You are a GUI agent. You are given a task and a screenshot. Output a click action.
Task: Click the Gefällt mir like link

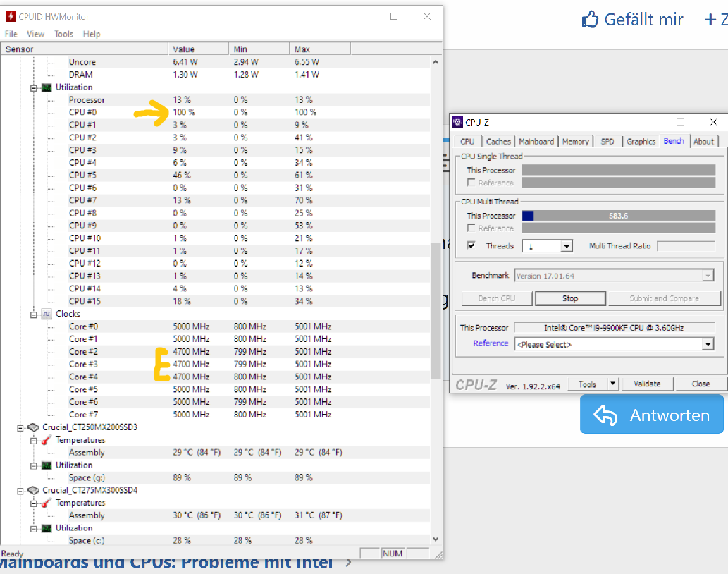pyautogui.click(x=632, y=20)
